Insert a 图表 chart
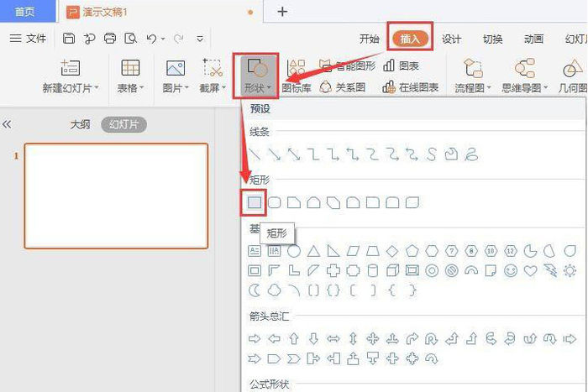This screenshot has height=392, width=588. click(x=401, y=66)
